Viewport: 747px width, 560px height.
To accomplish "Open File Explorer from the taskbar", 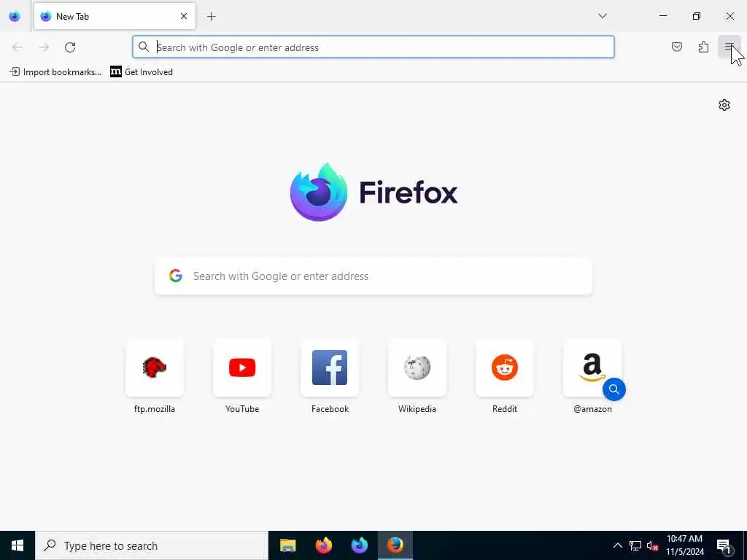I will pos(287,545).
